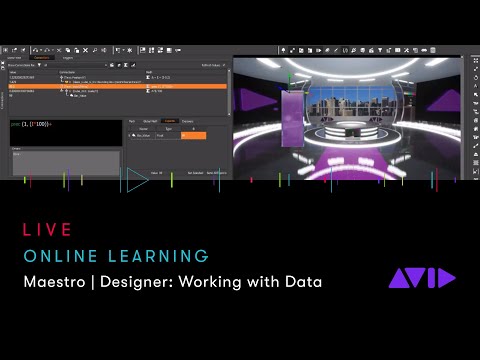480x360 pixels.
Task: Click the asterisk star toolbar icon
Action: 130,50
